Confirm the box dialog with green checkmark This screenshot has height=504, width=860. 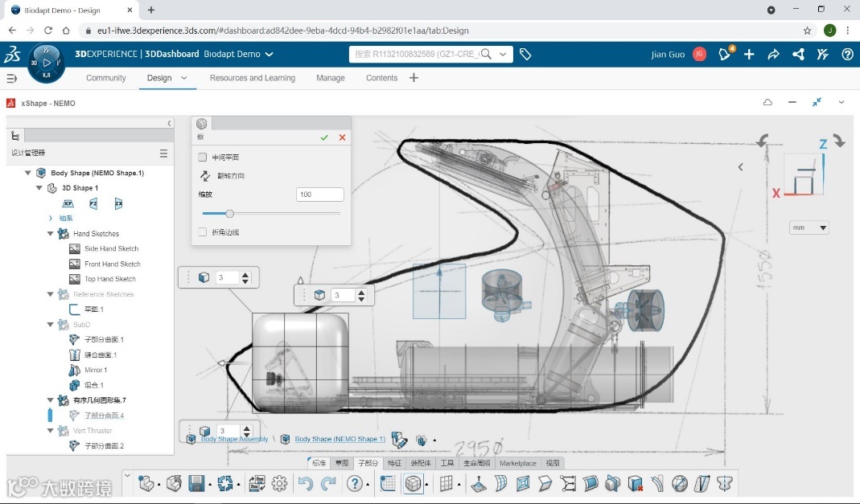tap(324, 137)
